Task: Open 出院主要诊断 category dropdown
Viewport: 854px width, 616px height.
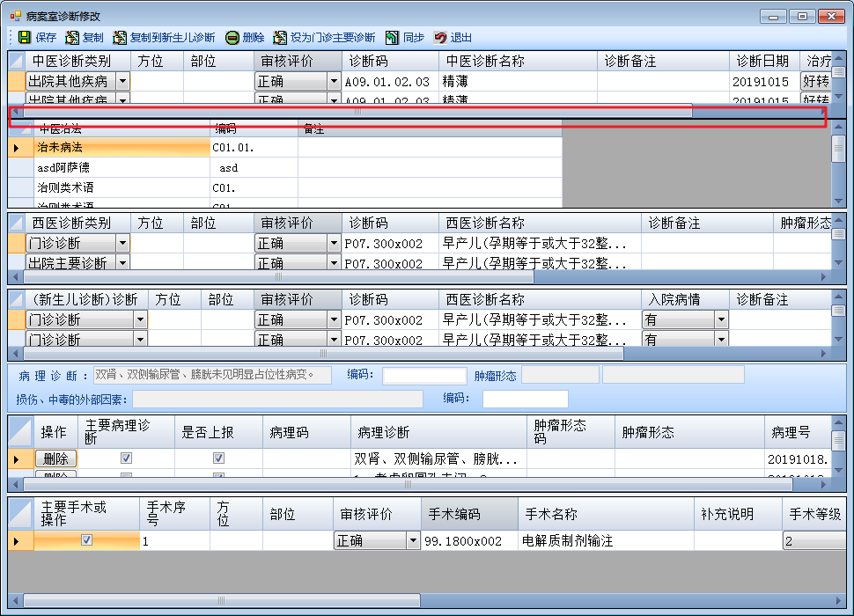Action: (123, 263)
